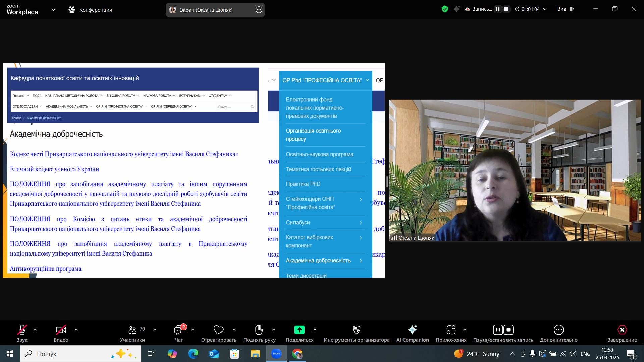This screenshot has height=362, width=644.
Task: Click the microphone tray icon
Action: click(532, 354)
